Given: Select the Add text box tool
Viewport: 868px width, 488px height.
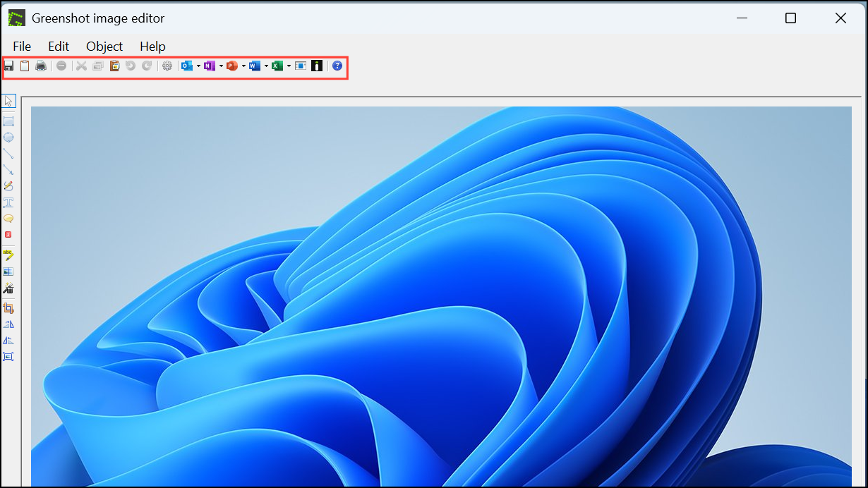Looking at the screenshot, I should [8, 202].
